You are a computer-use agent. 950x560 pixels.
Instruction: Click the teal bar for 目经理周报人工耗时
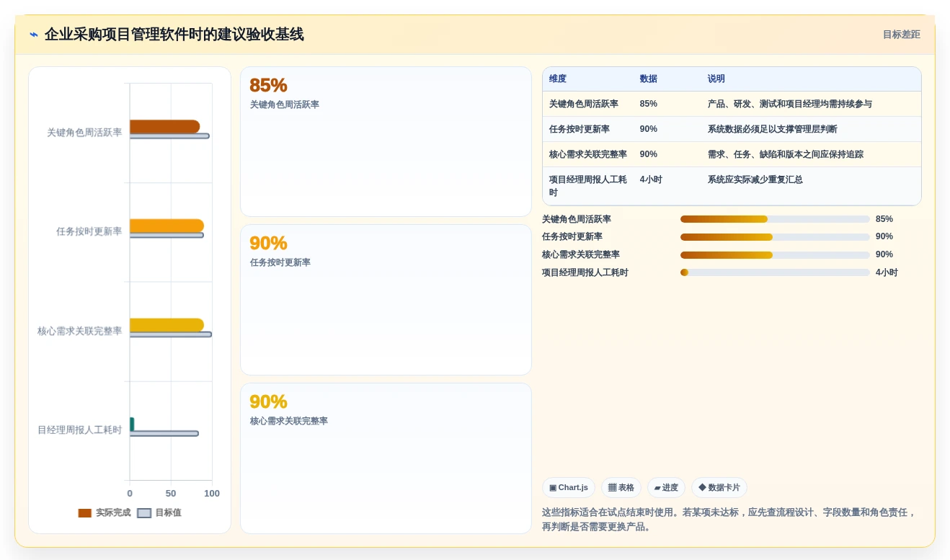(132, 424)
